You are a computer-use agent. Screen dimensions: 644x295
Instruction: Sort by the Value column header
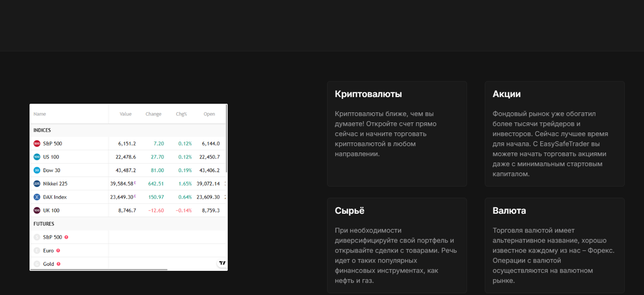tap(126, 114)
